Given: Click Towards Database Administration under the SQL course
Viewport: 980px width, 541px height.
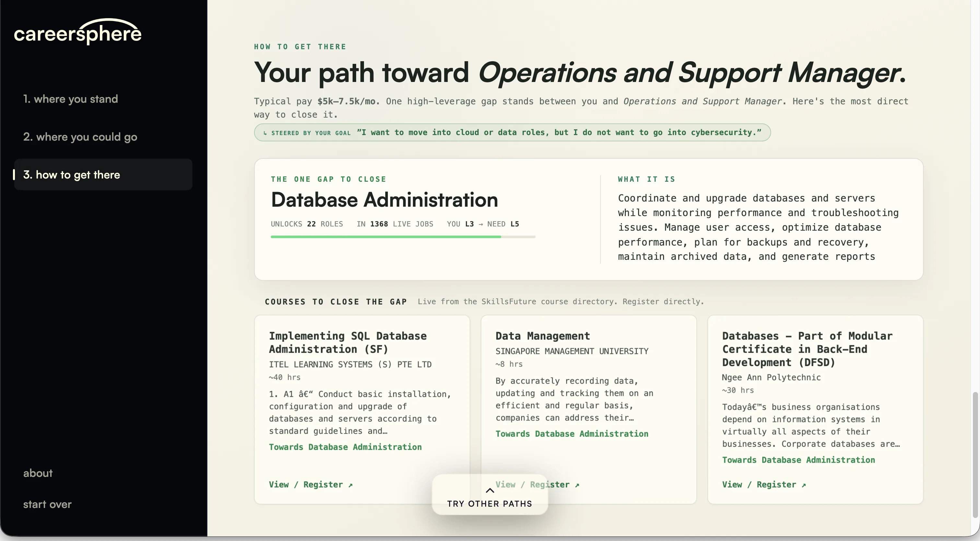Looking at the screenshot, I should (x=345, y=447).
